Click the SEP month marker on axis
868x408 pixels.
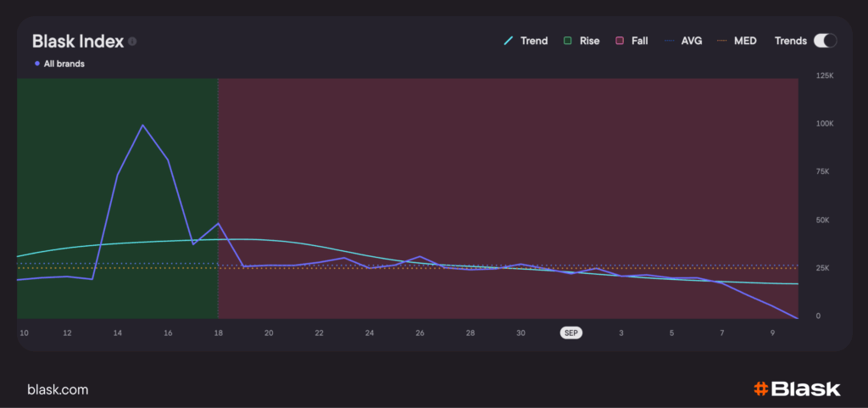[x=570, y=333]
